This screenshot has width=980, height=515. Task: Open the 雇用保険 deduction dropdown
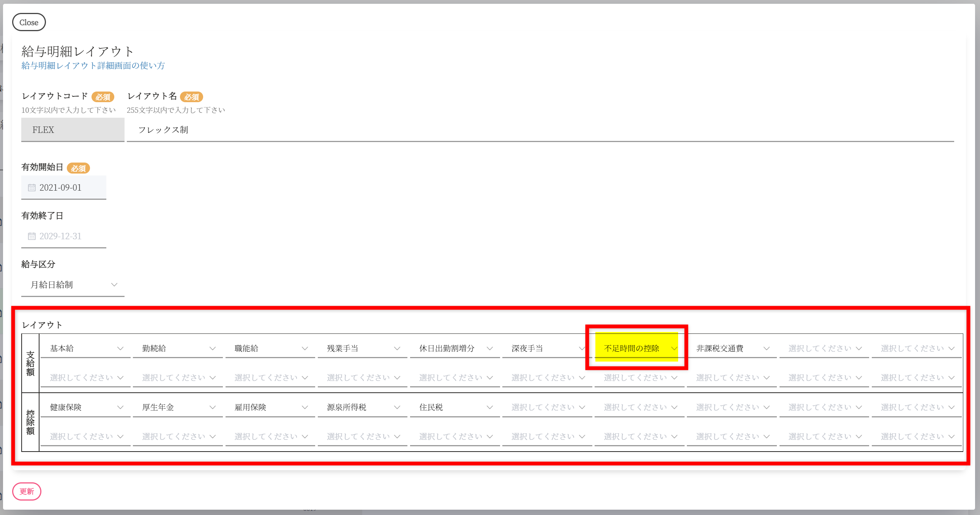pos(270,407)
